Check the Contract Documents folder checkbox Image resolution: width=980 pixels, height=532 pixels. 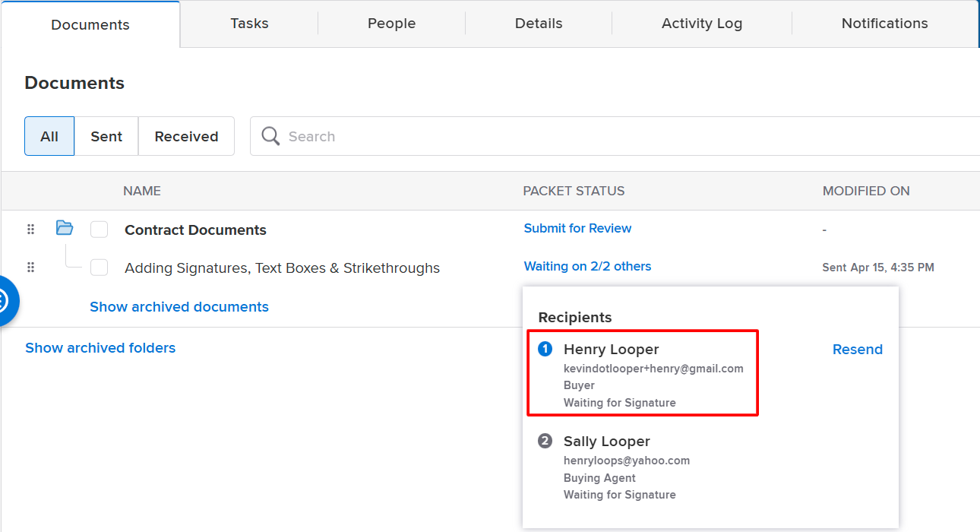point(99,230)
